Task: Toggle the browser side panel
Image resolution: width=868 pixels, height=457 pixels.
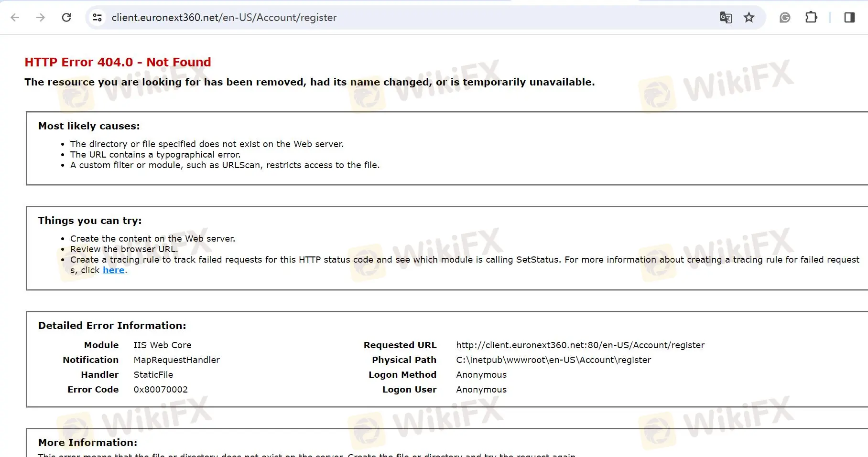Action: coord(849,18)
